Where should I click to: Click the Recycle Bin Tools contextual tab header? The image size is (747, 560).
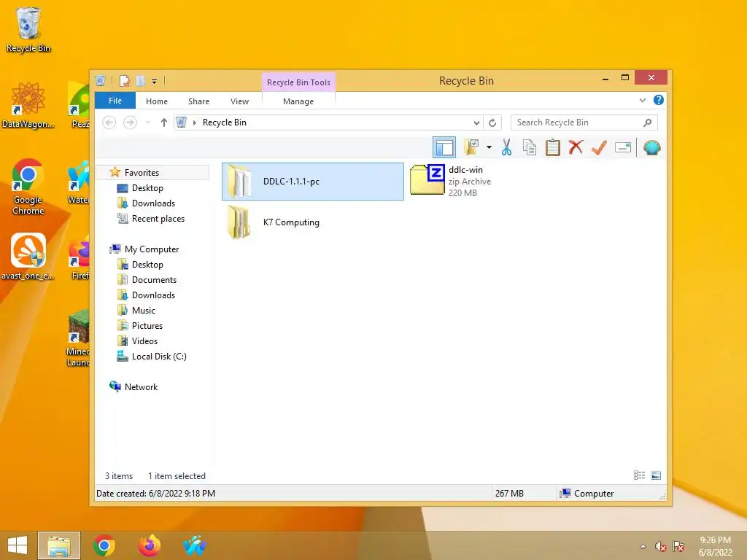click(x=298, y=82)
